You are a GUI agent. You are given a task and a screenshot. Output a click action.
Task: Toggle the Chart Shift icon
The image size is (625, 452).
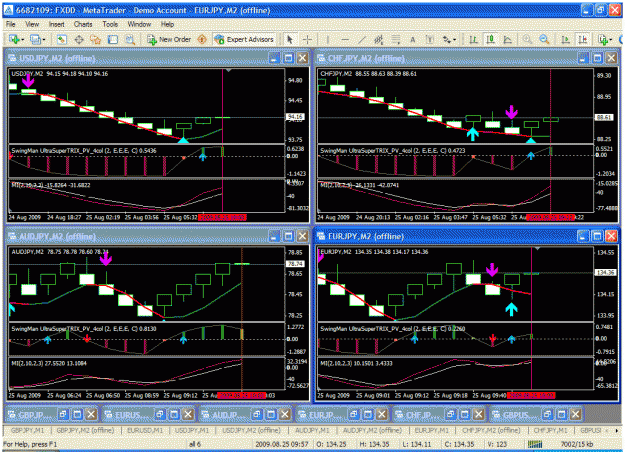[x=583, y=39]
